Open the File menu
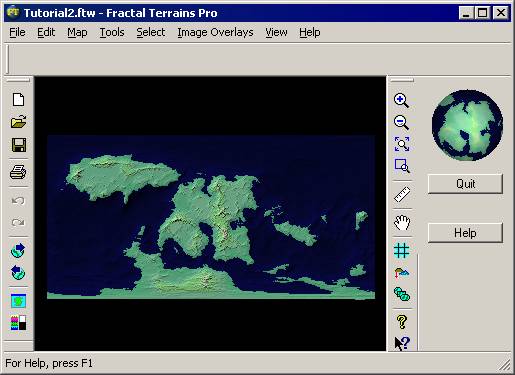Viewport: 515px width, 375px height. (17, 32)
